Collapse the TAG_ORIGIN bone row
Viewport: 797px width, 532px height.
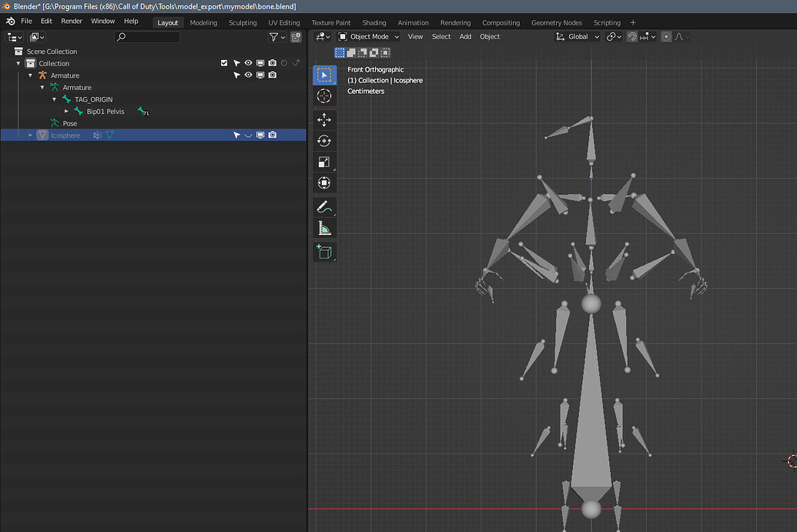coord(55,99)
